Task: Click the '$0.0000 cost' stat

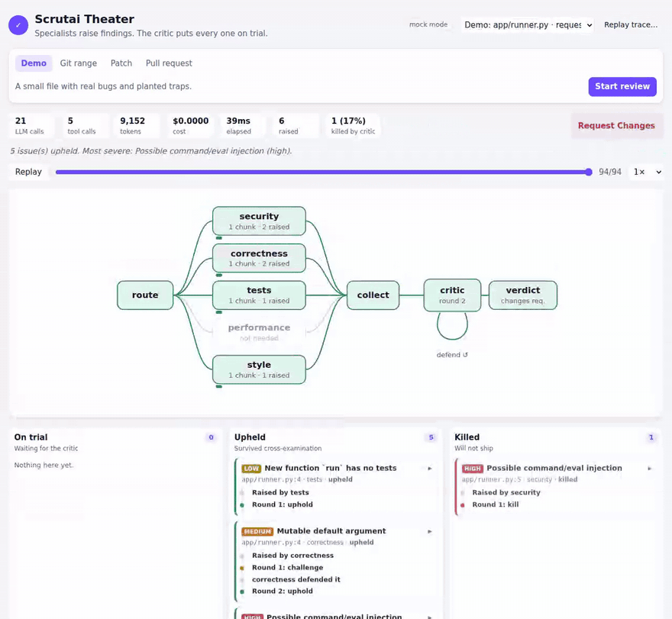Action: point(190,125)
